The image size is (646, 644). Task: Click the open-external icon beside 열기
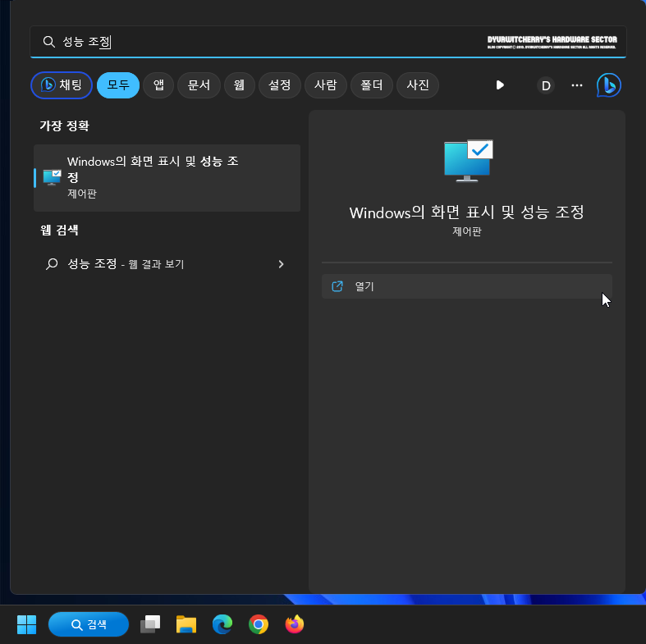coord(337,286)
